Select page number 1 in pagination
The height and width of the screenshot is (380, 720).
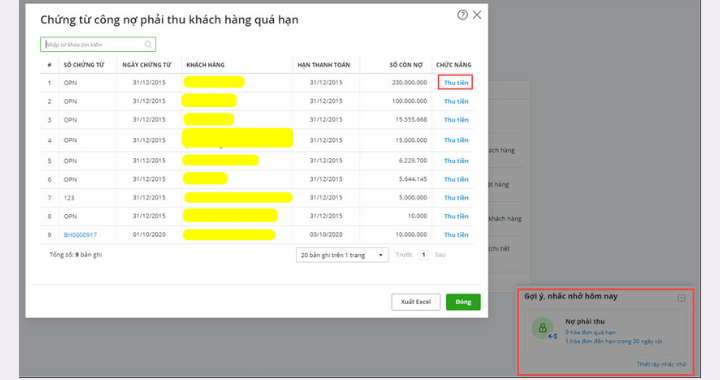click(x=423, y=255)
